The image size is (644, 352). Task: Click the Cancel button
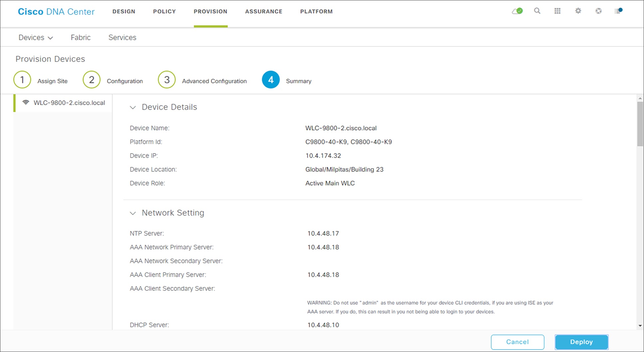[518, 342]
